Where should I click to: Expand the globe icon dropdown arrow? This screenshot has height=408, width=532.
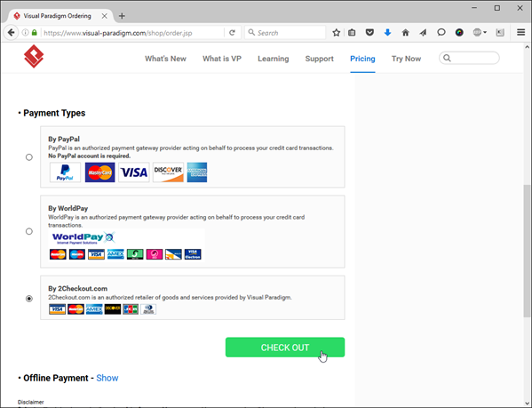(485, 33)
